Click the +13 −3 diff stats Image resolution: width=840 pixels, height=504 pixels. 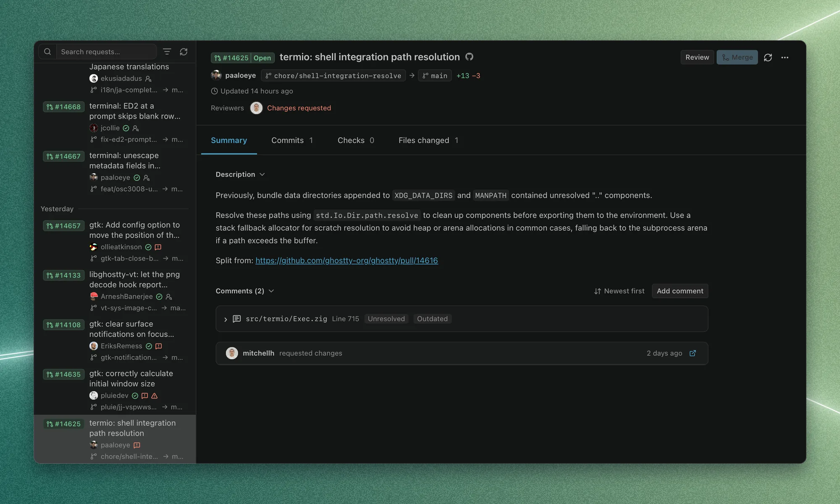[x=468, y=76]
